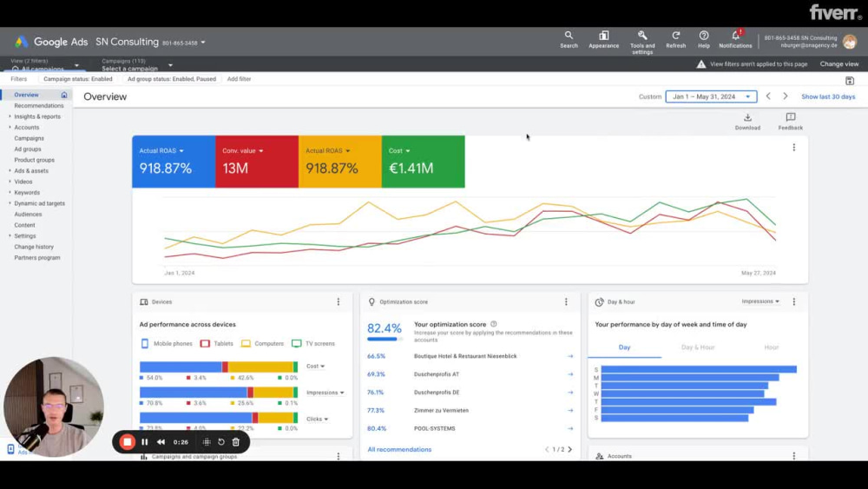Open the Help menu

click(x=704, y=40)
